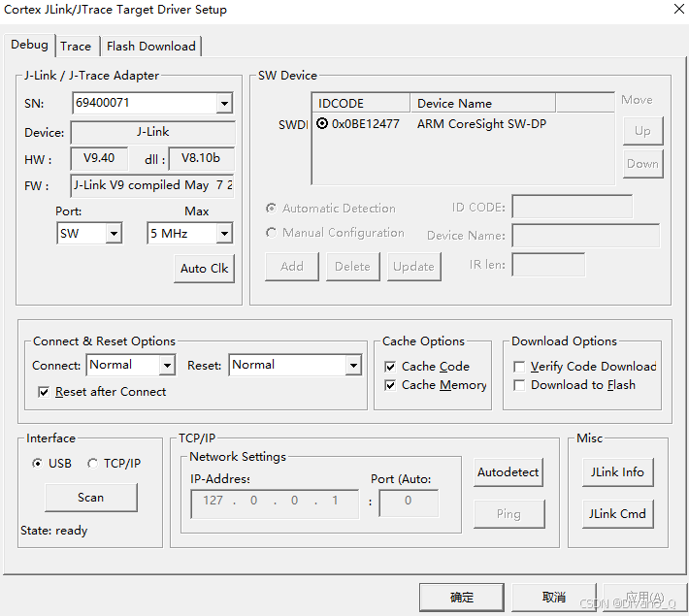
Task: Click the Add device button
Action: point(292,267)
